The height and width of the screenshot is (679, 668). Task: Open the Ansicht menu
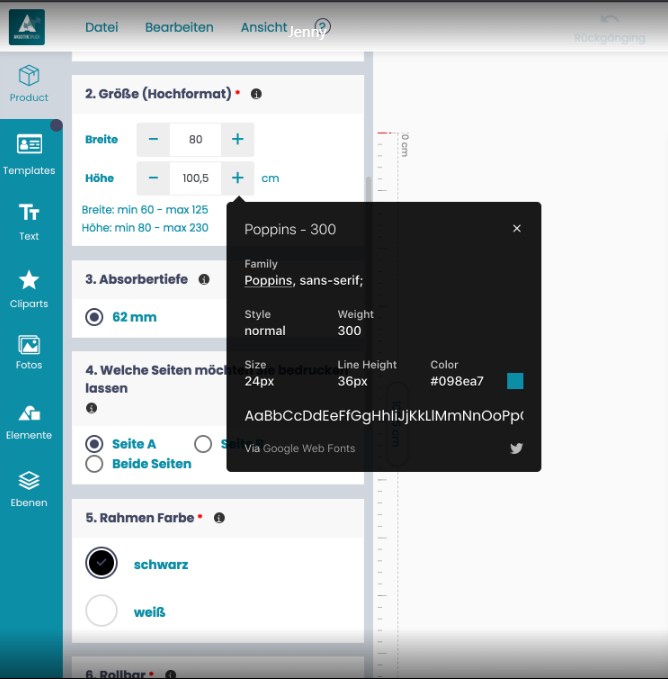[x=264, y=27]
